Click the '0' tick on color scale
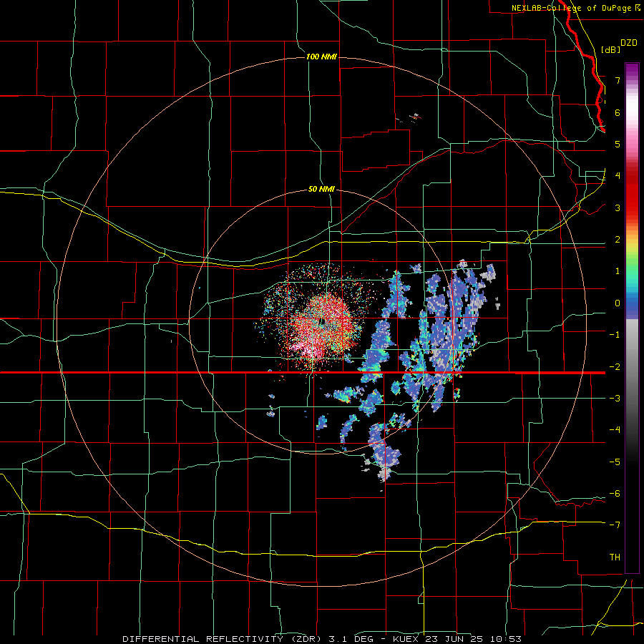This screenshot has width=644, height=644. (x=618, y=303)
